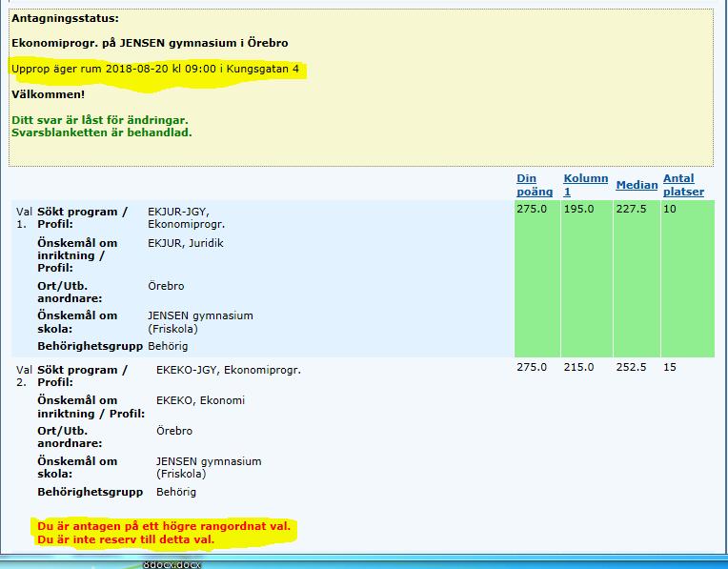Select 'Du är antagen på ett högre rangordnat val.'
728x569 pixels.
164,526
